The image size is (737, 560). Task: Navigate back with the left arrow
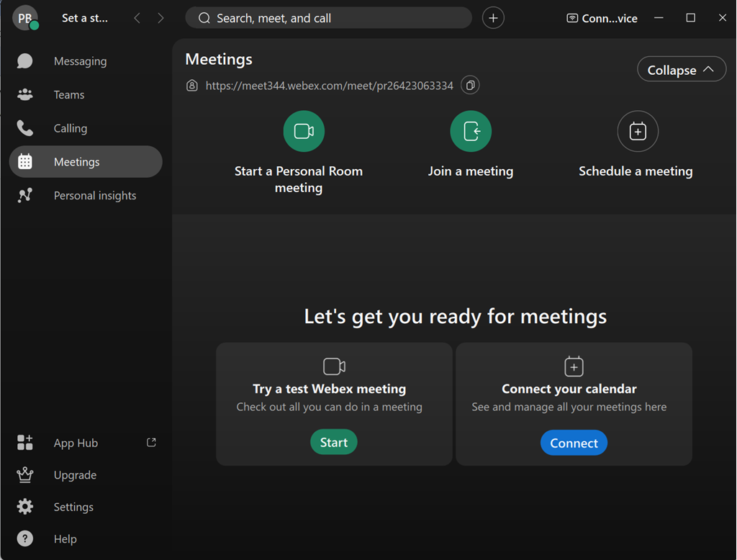pyautogui.click(x=137, y=18)
